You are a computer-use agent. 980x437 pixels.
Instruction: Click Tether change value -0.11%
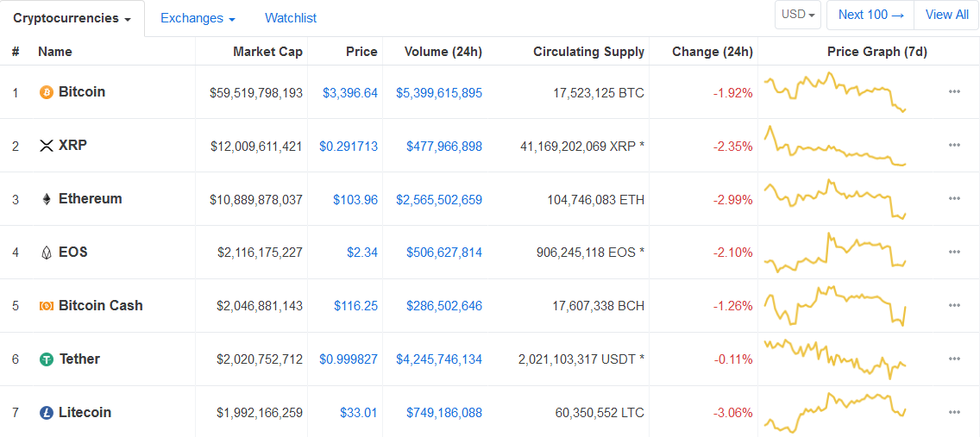coord(733,359)
